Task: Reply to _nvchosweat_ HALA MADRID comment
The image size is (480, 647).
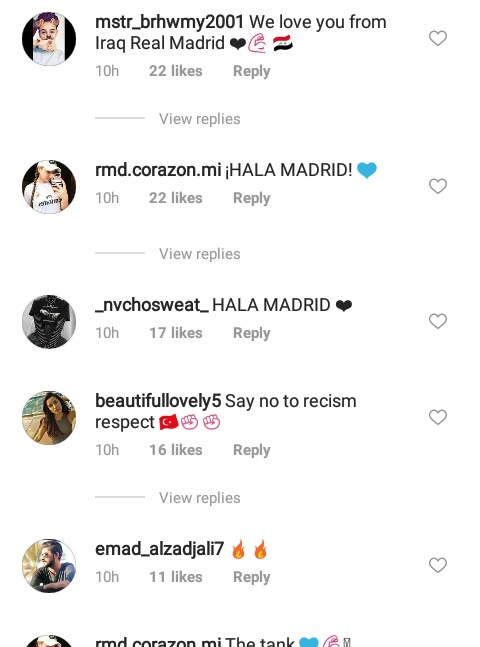Action: click(x=252, y=333)
